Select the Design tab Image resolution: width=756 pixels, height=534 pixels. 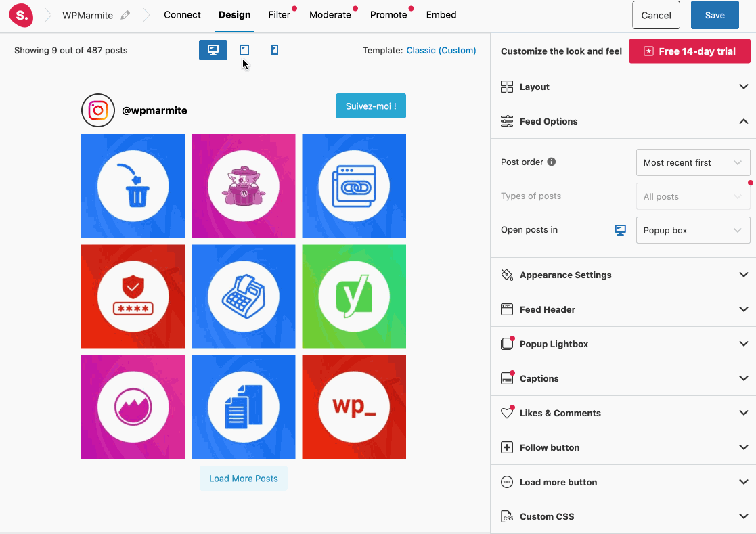(x=234, y=15)
